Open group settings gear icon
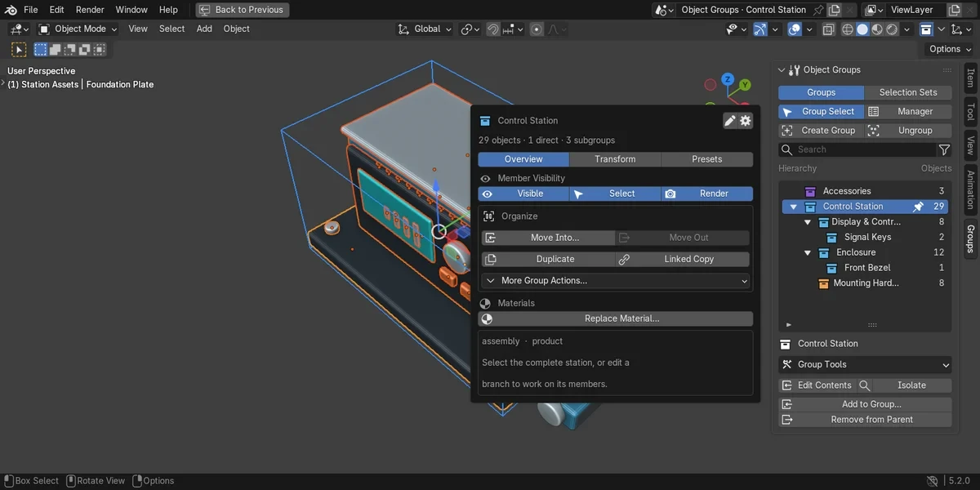The image size is (980, 490). click(746, 121)
